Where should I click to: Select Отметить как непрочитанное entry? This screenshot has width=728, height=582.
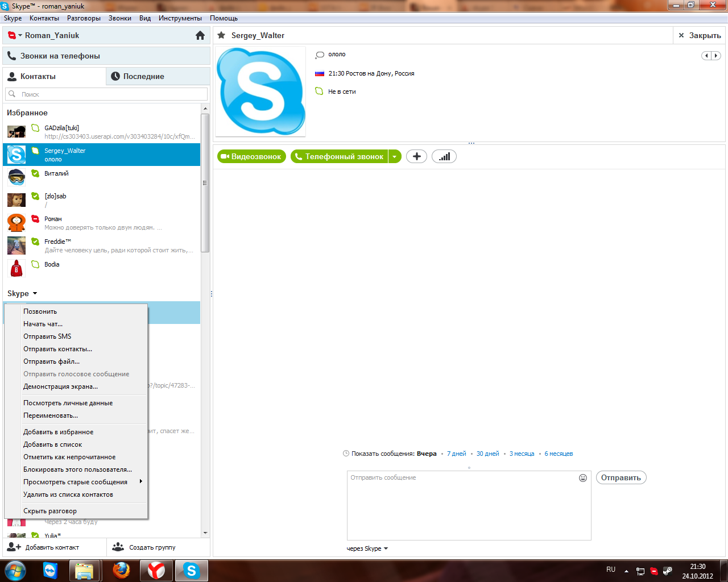click(x=76, y=457)
